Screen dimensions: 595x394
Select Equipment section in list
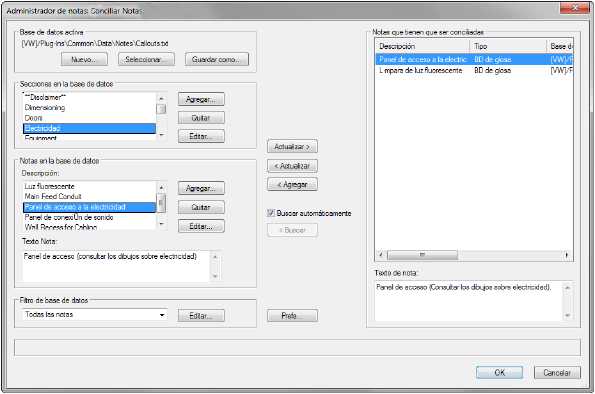coord(90,137)
